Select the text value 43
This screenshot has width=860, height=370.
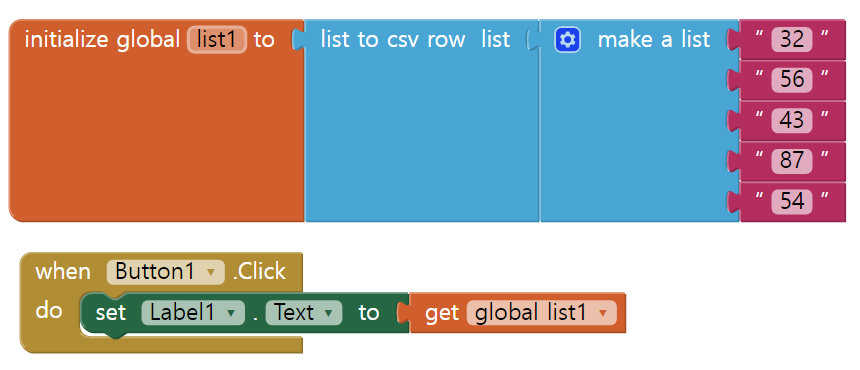click(791, 121)
